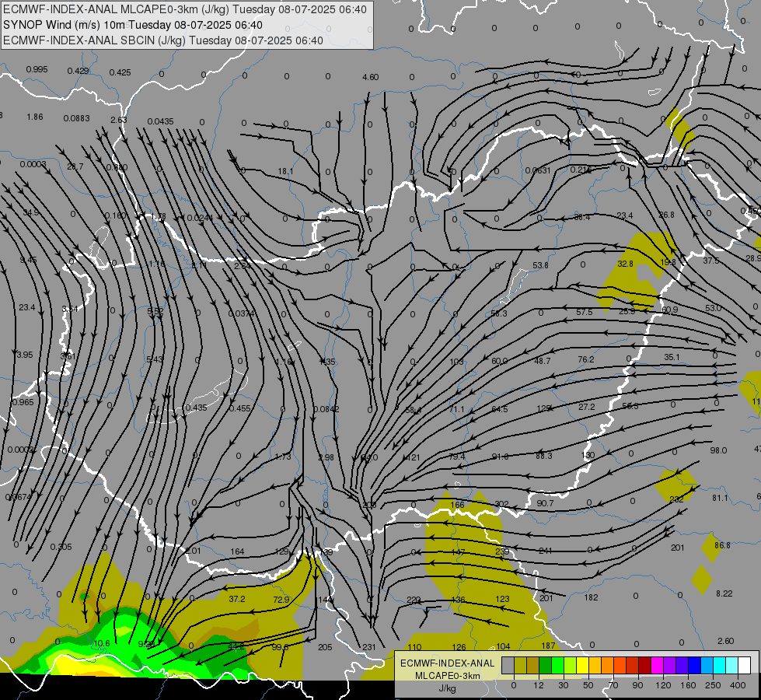The width and height of the screenshot is (761, 700).
Task: Click the map value '205'
Action: (325, 647)
